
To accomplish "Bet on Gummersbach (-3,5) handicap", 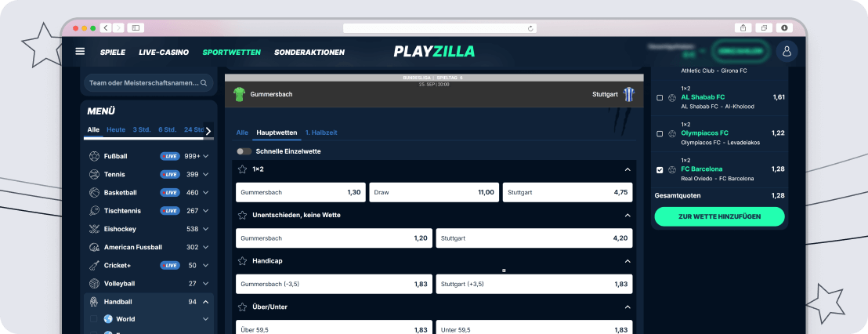I will (x=334, y=284).
